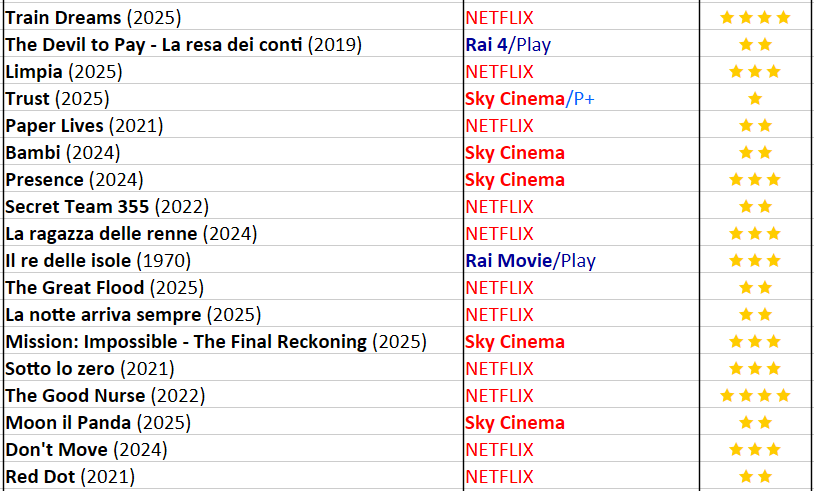The image size is (814, 491).
Task: Select 'Sky Cinema' in the Bambi row
Action: (515, 153)
